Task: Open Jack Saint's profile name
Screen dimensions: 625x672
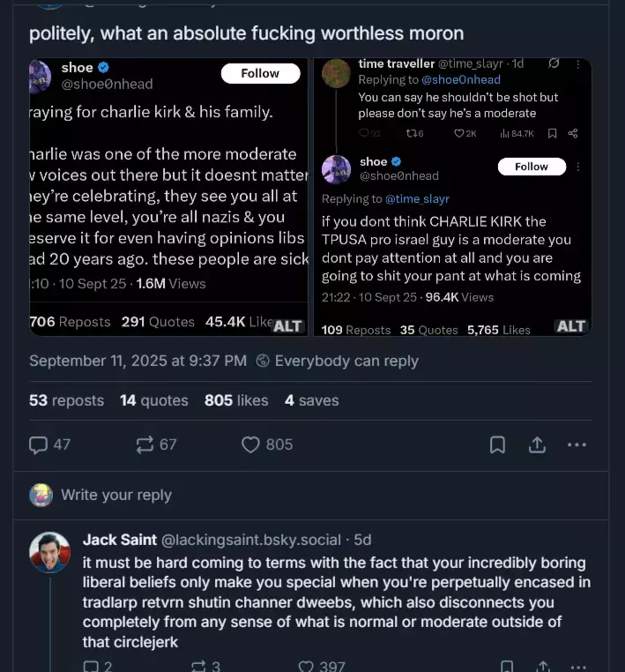Action: pyautogui.click(x=120, y=540)
